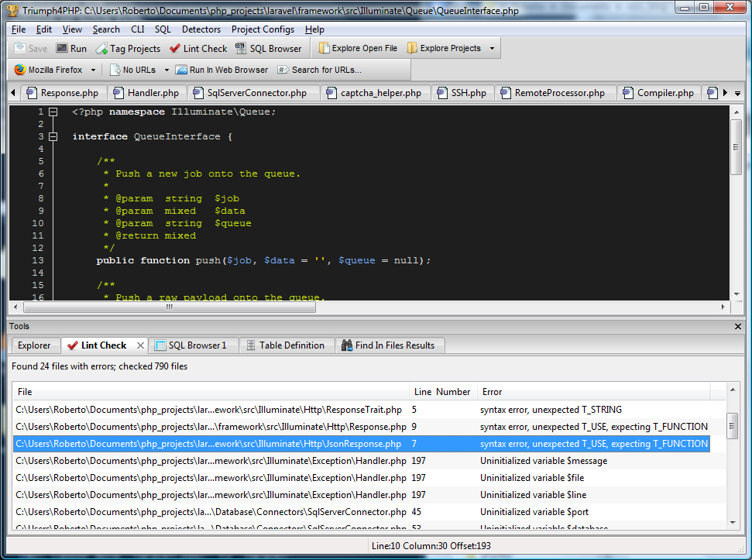Switch to the Explorer tools tab

[34, 345]
